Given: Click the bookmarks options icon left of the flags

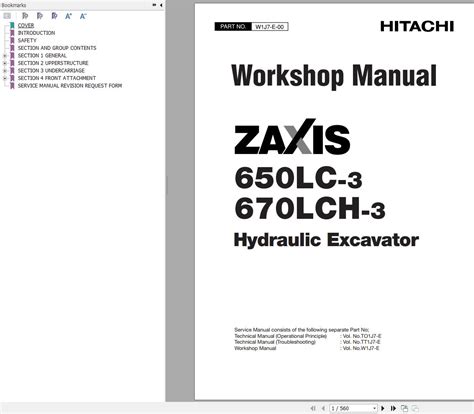Looking at the screenshot, I should (7, 16).
